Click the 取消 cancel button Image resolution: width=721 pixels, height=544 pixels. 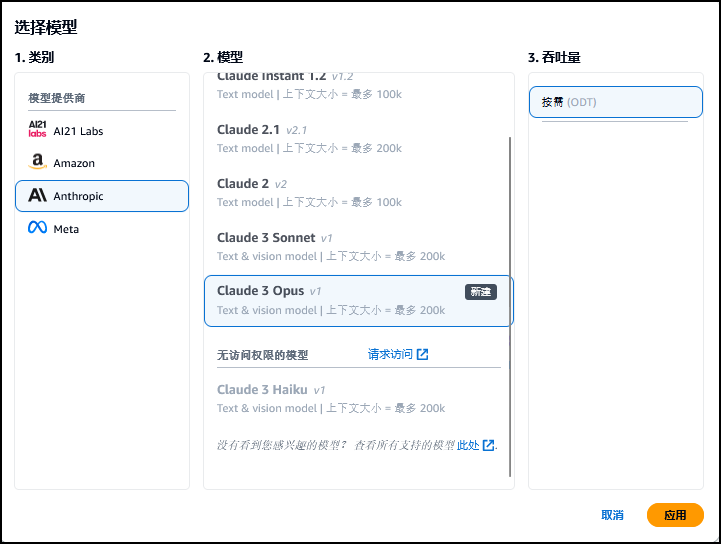click(612, 515)
